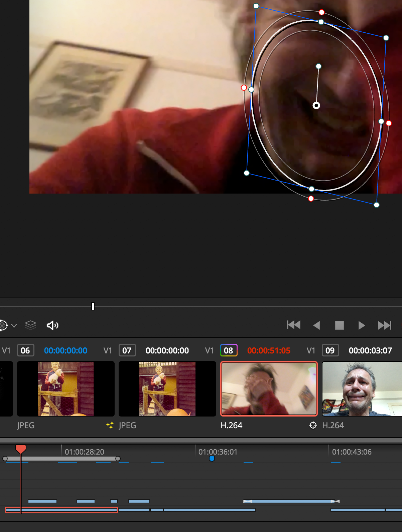Screen dimensions: 402x532
Task: Click the right end handle of timeline scrollbar
Action: [118, 459]
